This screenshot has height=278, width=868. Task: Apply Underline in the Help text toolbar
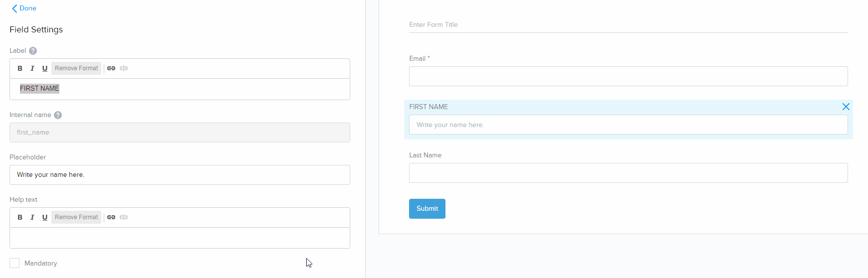[45, 217]
